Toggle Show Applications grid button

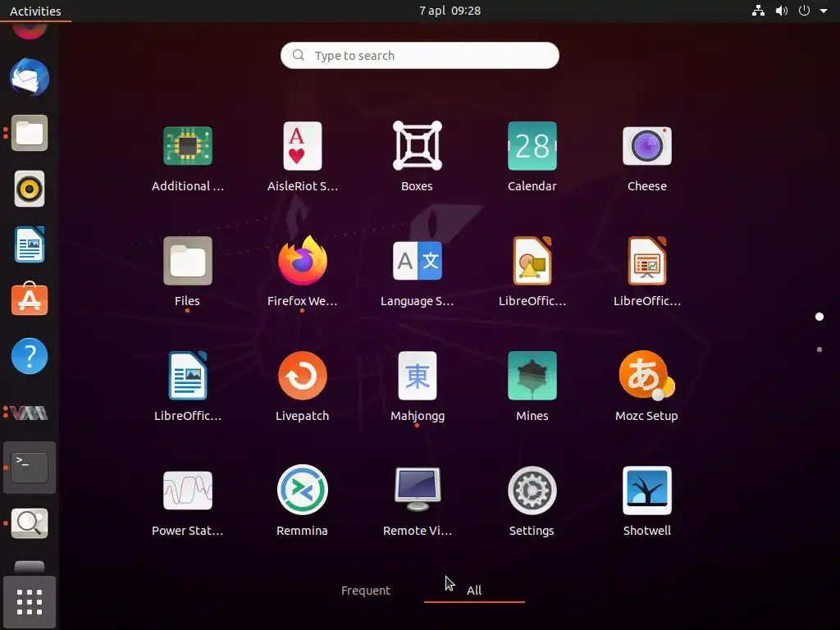(30, 602)
